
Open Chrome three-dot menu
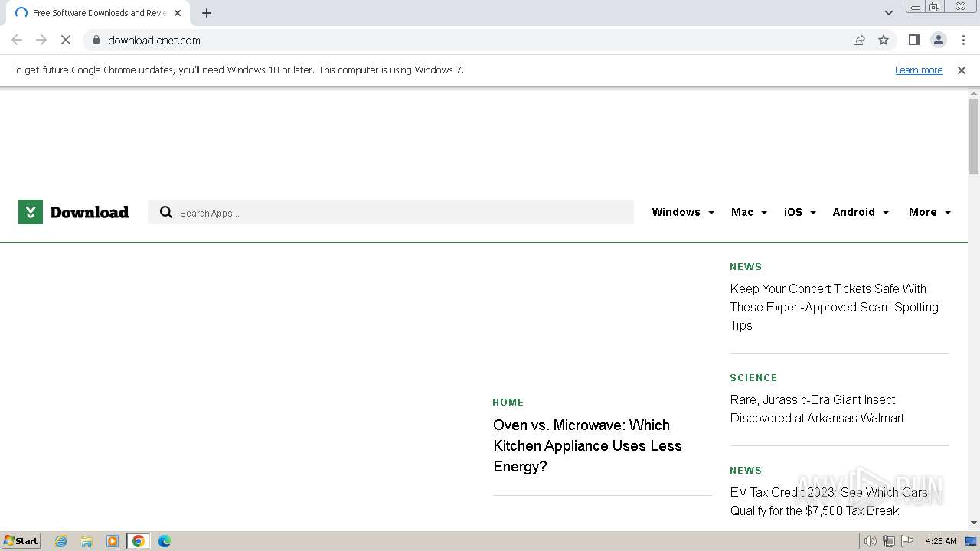pyautogui.click(x=963, y=40)
